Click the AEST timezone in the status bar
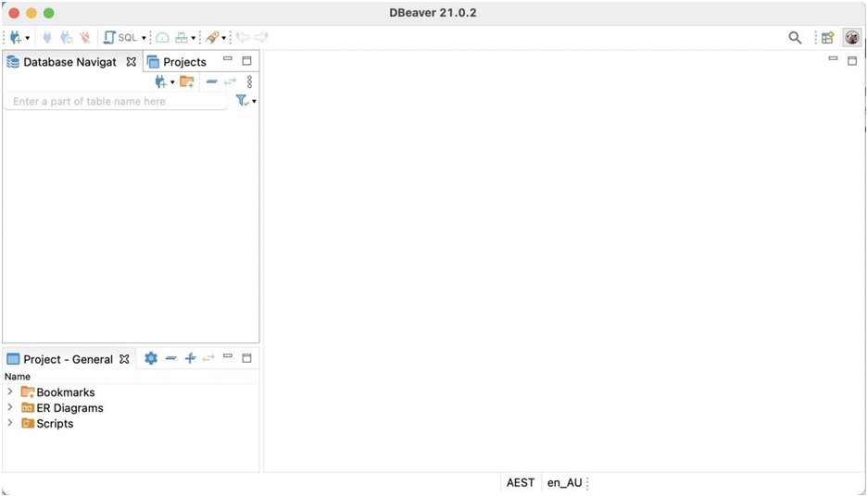Viewport: 868px width, 497px height. [521, 482]
